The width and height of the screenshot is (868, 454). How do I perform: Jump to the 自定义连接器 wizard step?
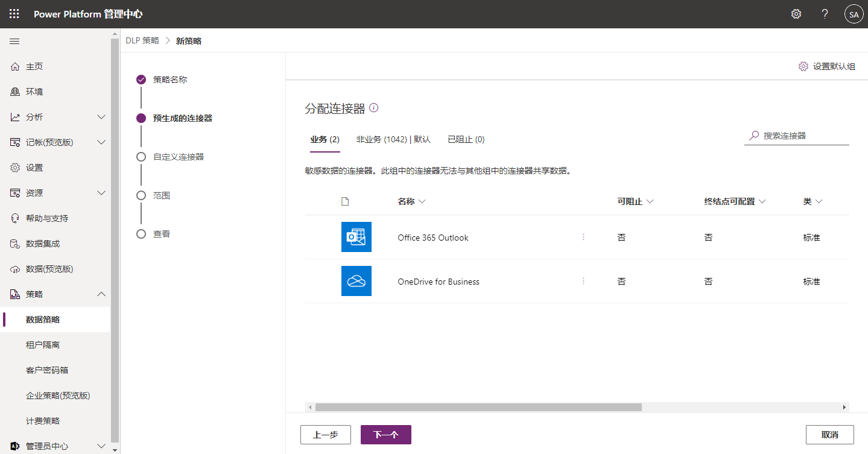pos(178,157)
